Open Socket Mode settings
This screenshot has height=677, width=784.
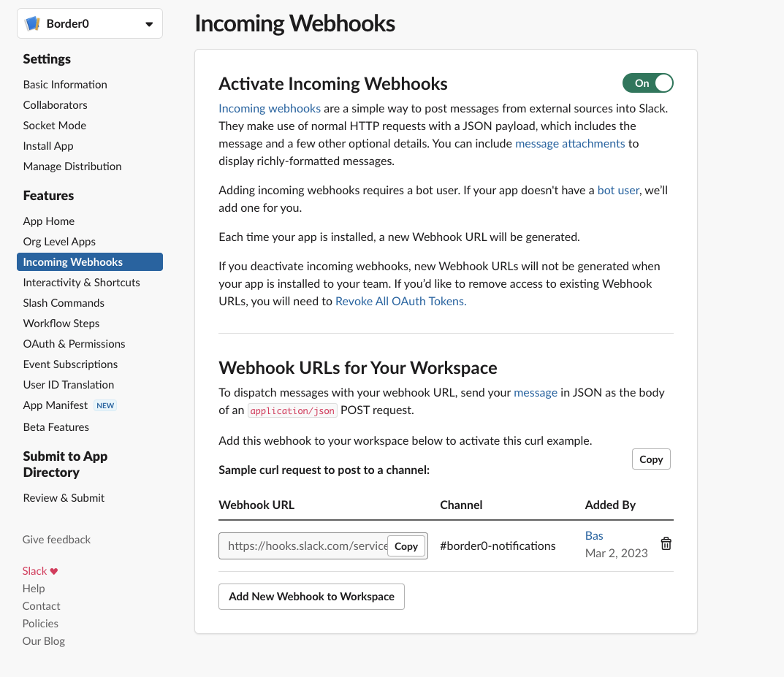pos(55,126)
